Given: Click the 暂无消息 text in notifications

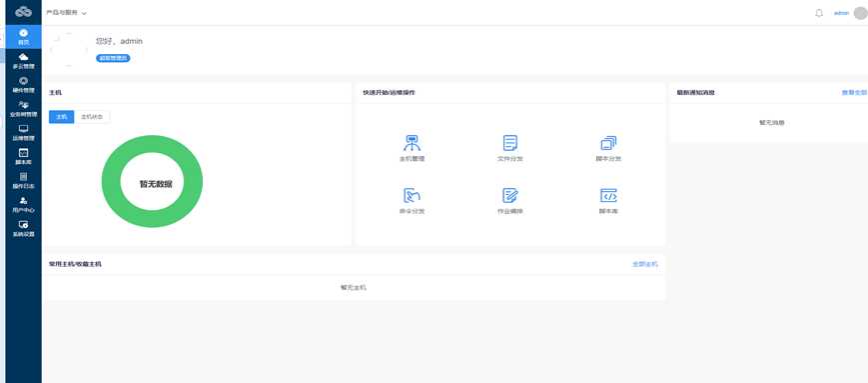Looking at the screenshot, I should tap(771, 122).
